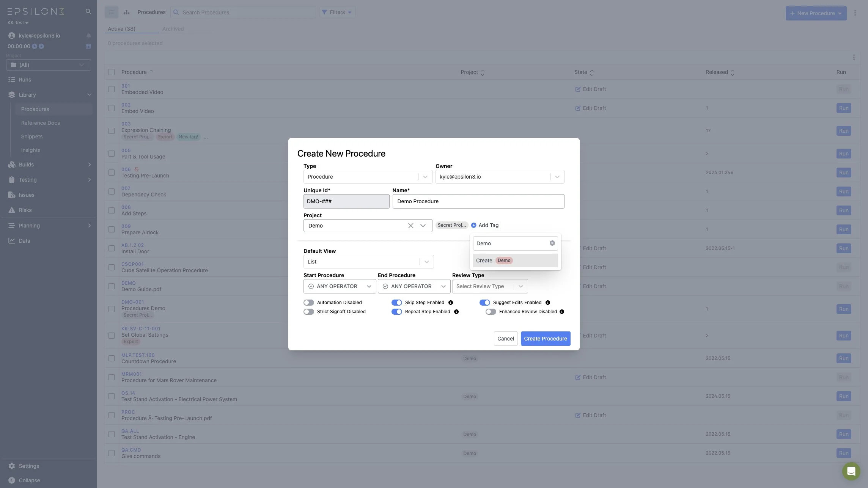Open Start Procedure ANY OPERATOR dropdown
868x488 pixels.
click(340, 286)
